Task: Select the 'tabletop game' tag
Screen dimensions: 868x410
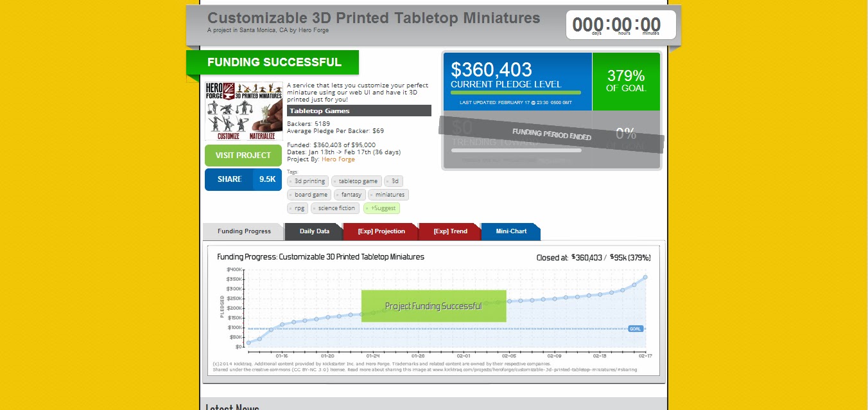Action: coord(357,181)
